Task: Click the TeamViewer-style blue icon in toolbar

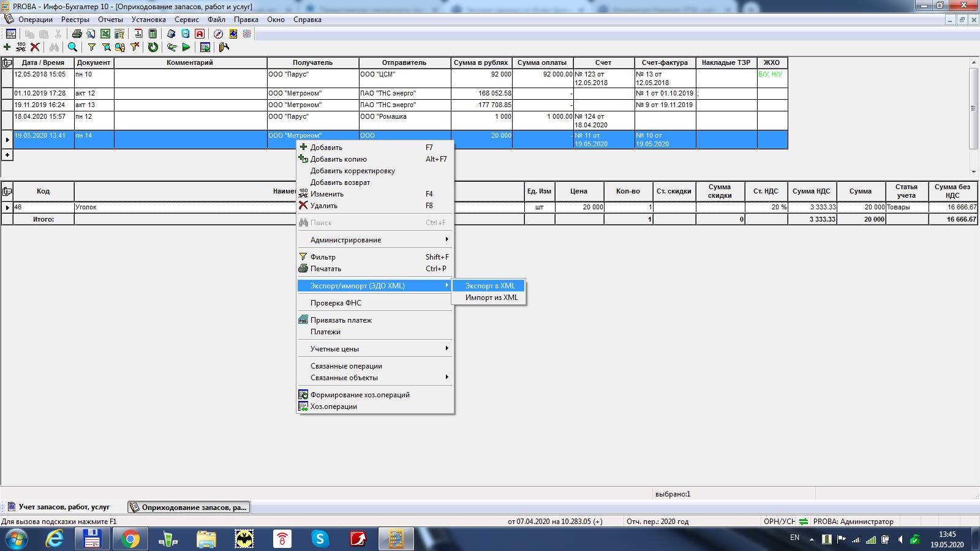Action: point(185,34)
